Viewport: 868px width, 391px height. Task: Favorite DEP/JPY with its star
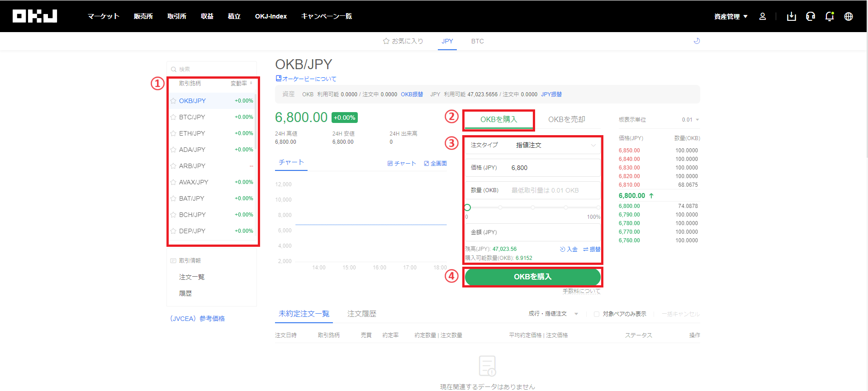pos(173,231)
